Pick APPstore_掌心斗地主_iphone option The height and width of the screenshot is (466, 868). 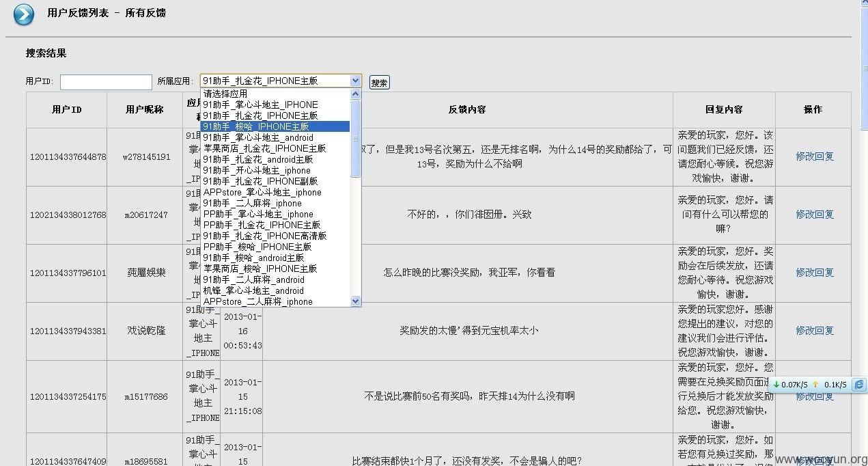275,192
